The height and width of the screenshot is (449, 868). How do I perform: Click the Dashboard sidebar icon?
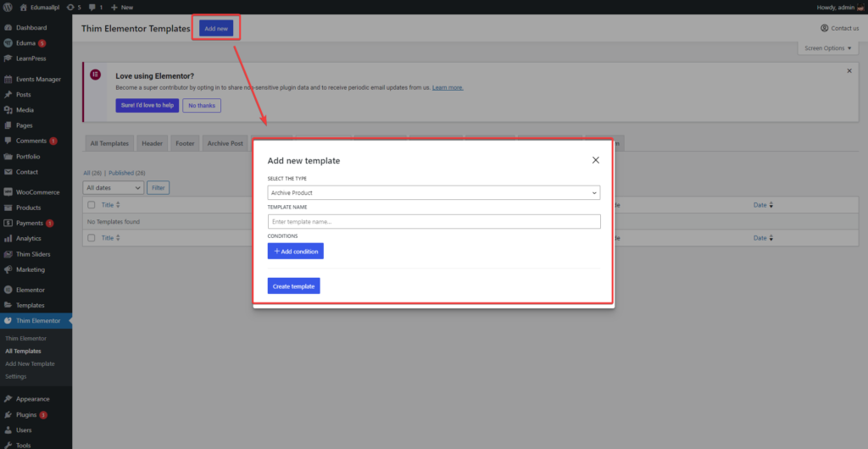tap(8, 28)
